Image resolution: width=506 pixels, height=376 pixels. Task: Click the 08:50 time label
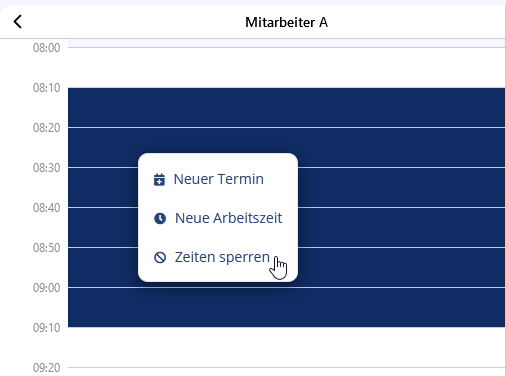tap(47, 248)
